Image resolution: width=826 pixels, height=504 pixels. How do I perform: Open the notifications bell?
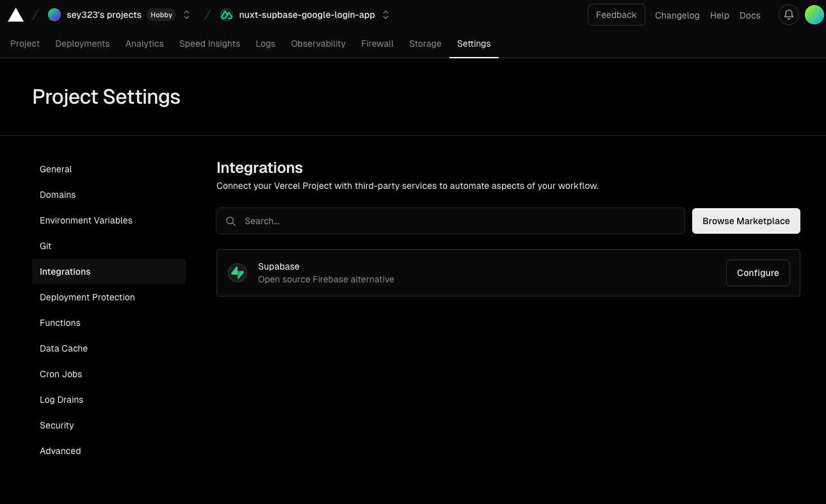click(788, 14)
